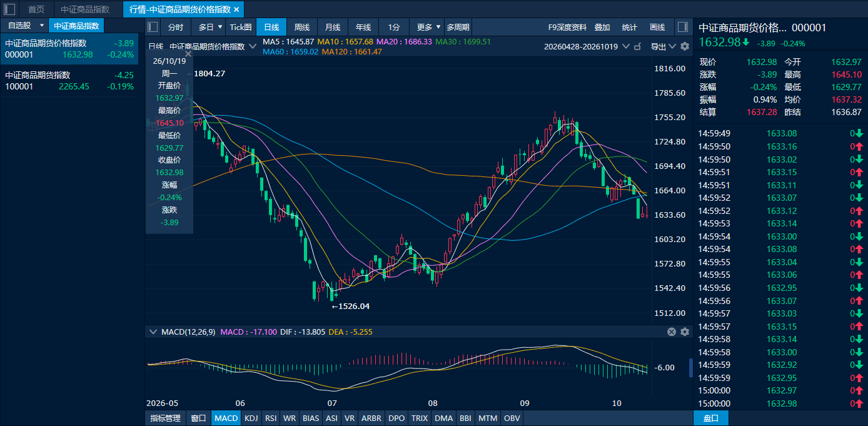Select the 中证商品指数 sidebar list tab
The image size is (868, 426).
[x=76, y=26]
